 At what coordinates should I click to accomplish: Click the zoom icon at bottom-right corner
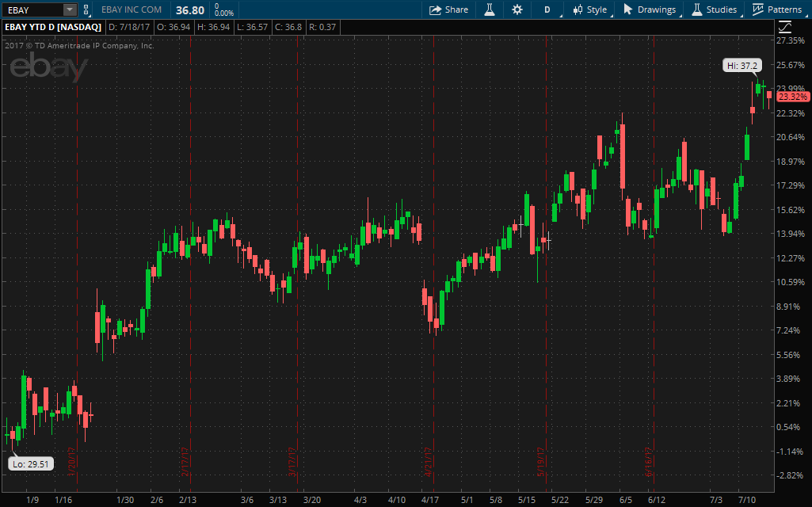[793, 500]
